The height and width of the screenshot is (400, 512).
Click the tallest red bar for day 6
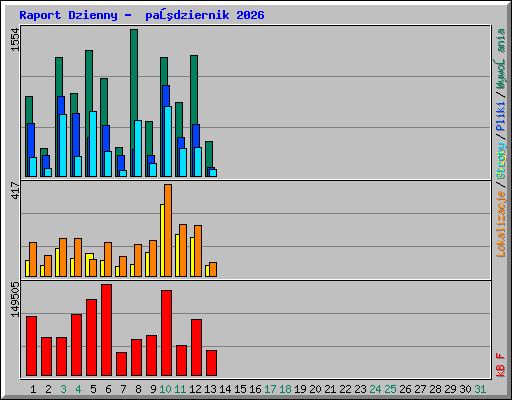(106, 330)
